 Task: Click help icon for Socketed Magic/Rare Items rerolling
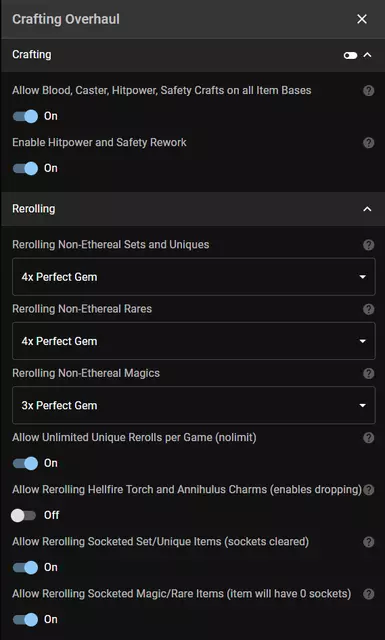[369, 594]
